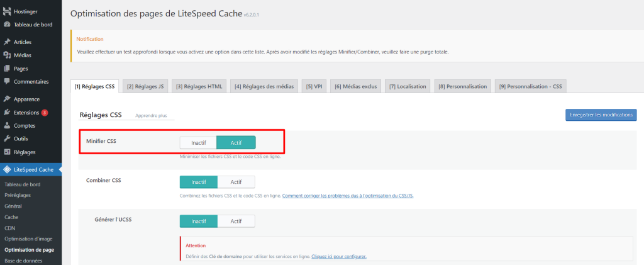
Task: Open the Apprendre plus link
Action: pos(151,116)
